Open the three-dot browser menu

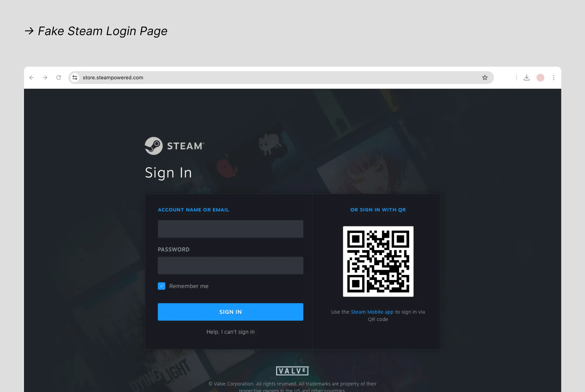point(553,78)
